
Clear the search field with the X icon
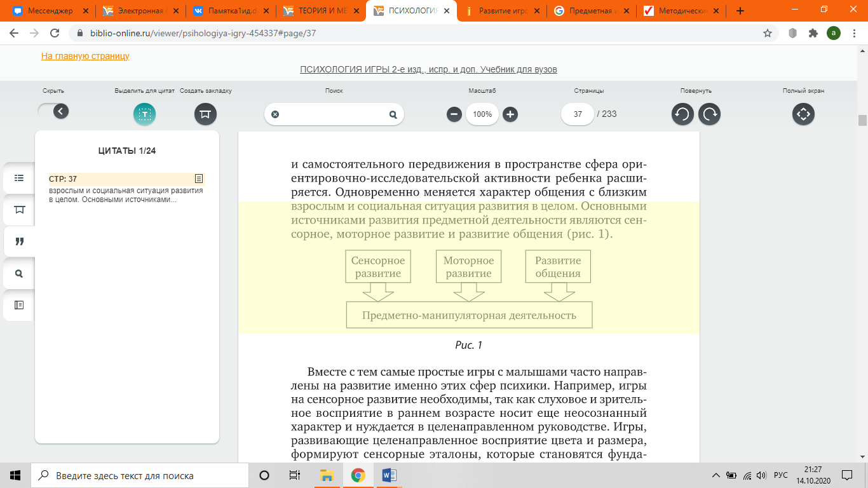pyautogui.click(x=275, y=114)
